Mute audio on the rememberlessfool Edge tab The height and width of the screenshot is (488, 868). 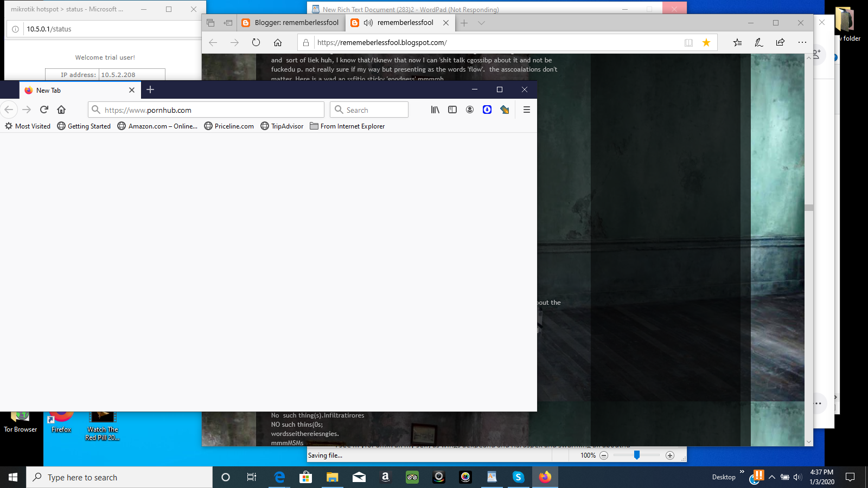368,23
